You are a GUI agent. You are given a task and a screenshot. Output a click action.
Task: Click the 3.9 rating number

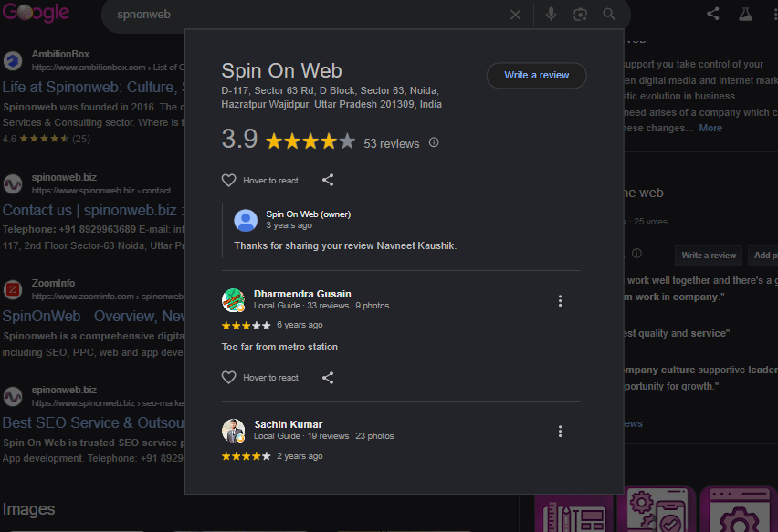pyautogui.click(x=239, y=139)
